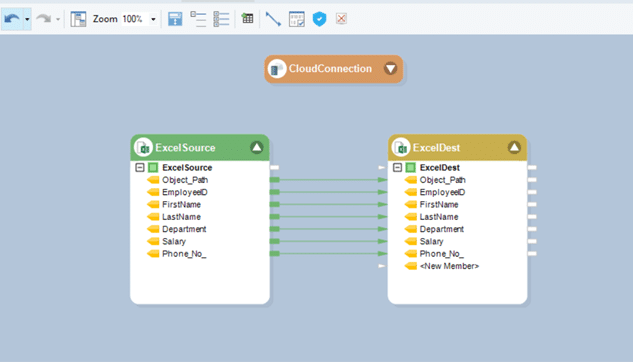Screen dimensions: 633x362
Task: Click the red X delete toolbar icon
Action: click(x=341, y=19)
